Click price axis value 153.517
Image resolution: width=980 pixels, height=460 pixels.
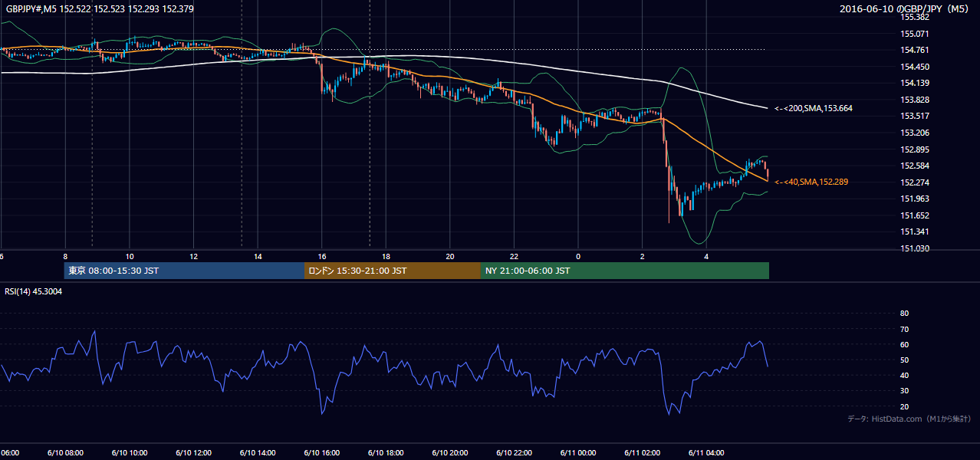916,117
